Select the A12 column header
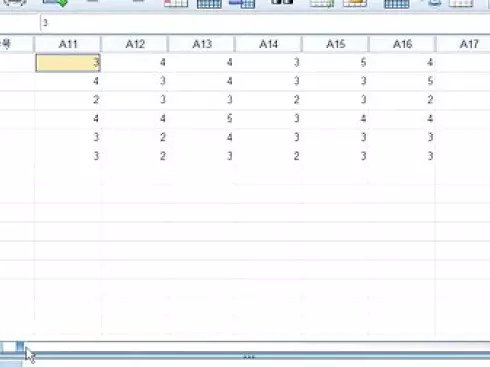The image size is (490, 367). click(x=135, y=44)
